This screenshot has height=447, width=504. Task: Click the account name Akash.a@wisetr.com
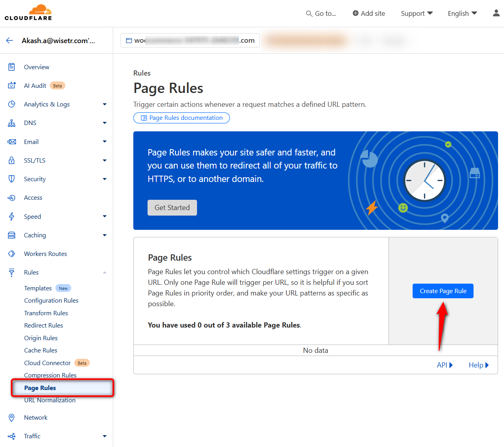click(x=58, y=40)
